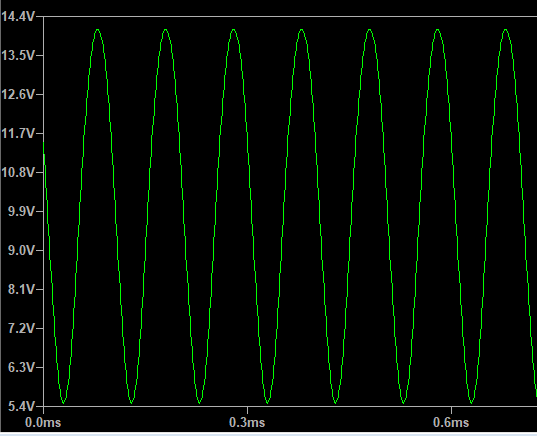The height and width of the screenshot is (436, 537).
Task: Click the 9.9V axis label
Action: point(21,211)
